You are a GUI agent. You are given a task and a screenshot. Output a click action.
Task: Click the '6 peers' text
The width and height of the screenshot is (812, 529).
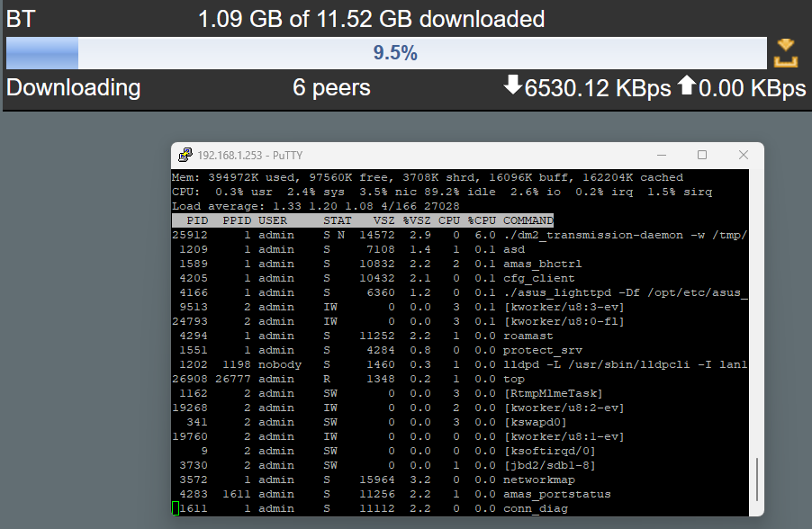331,87
